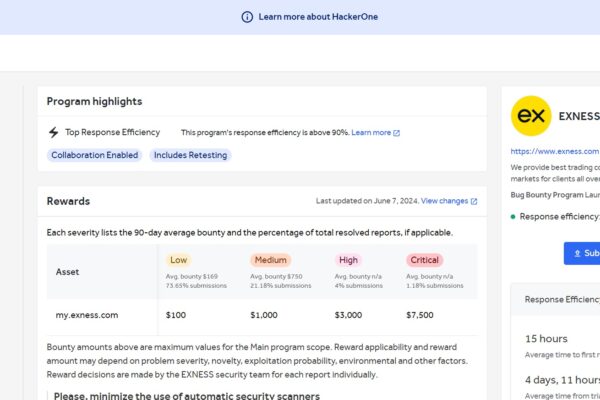Click the info icon in the top banner
The width and height of the screenshot is (600, 400).
pos(247,17)
